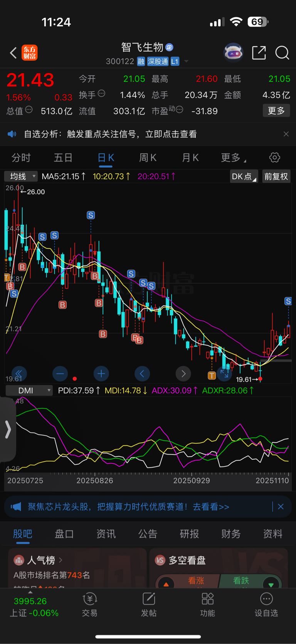This screenshot has height=644, width=296.
Task: Open the search magnifier icon
Action: click(282, 52)
